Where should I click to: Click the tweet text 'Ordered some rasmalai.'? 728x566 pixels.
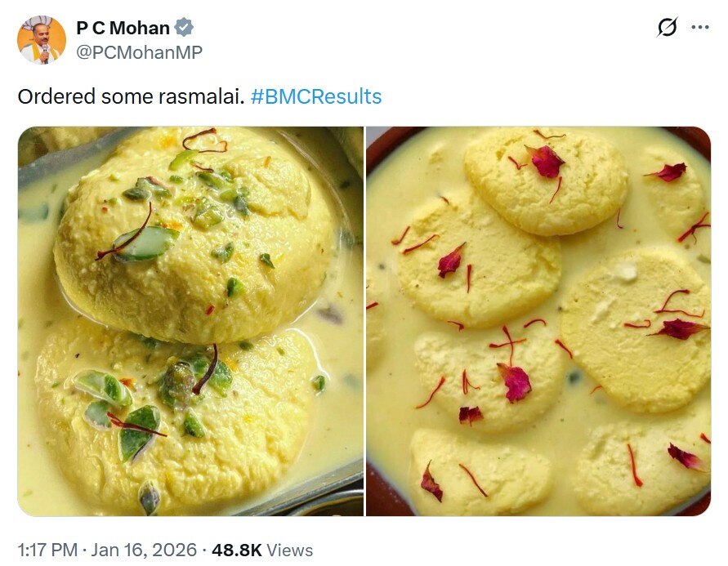pyautogui.click(x=131, y=96)
